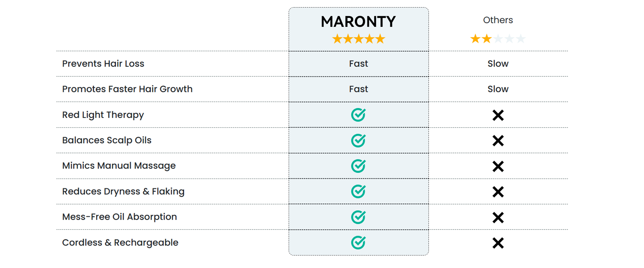Click the X mark for Reduces Dryness & Flaking

tap(498, 192)
